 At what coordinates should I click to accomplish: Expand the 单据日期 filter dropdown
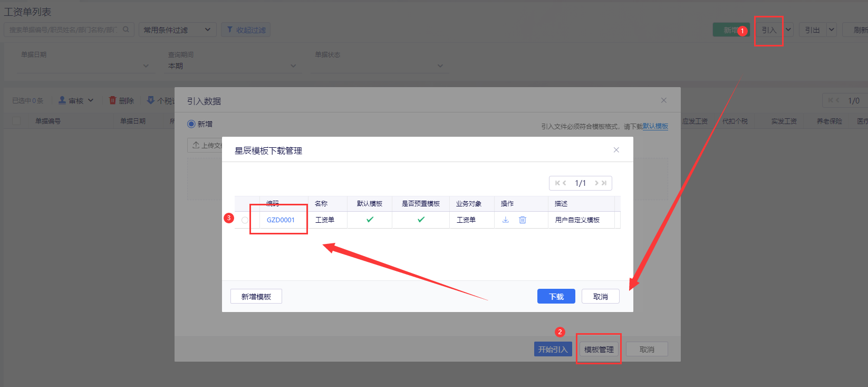coord(146,66)
